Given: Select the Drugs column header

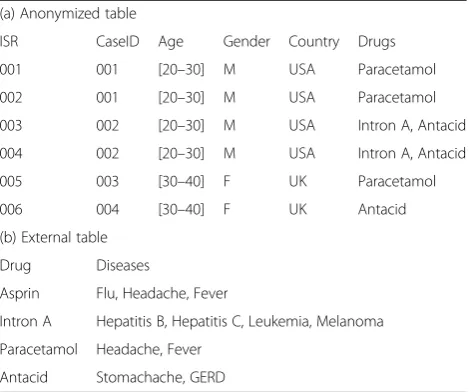Looking at the screenshot, I should (x=377, y=42).
